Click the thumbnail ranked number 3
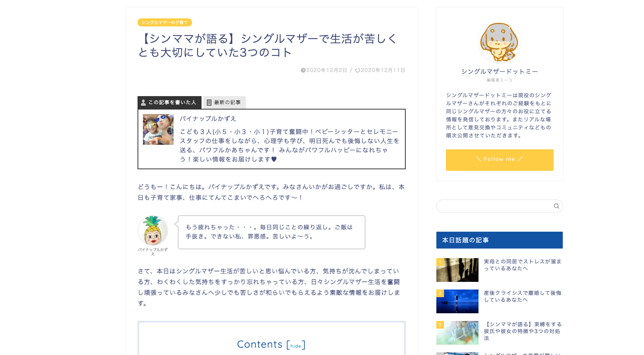The width and height of the screenshot is (644, 355). click(x=457, y=333)
